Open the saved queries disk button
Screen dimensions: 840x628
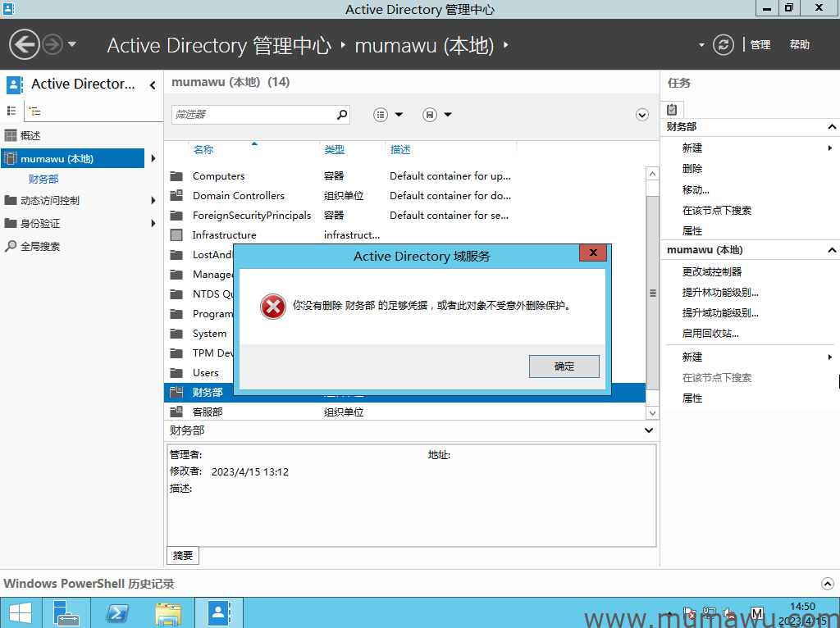tap(430, 115)
